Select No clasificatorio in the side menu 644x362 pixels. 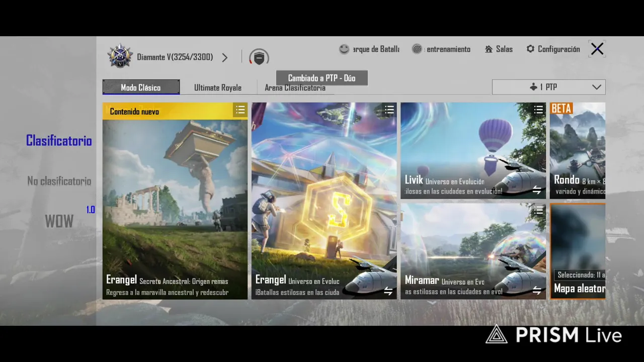coord(59,181)
